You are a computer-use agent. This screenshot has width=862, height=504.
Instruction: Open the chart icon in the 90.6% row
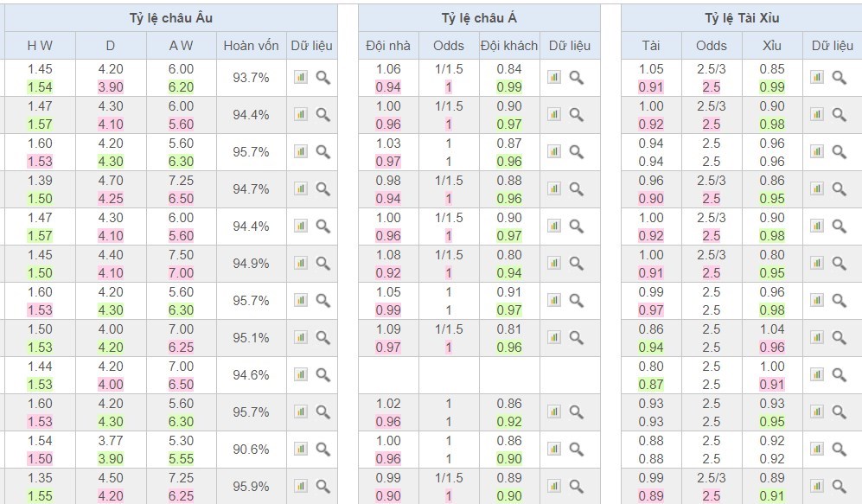pos(300,450)
